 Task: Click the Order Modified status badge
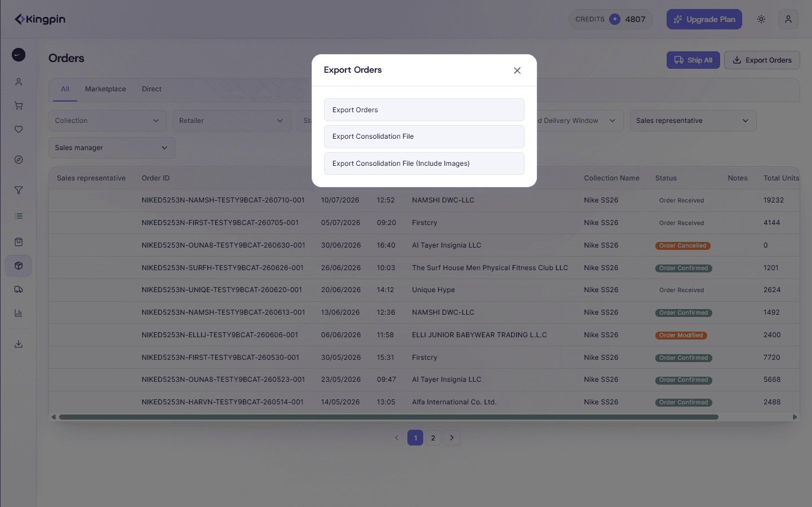(681, 336)
